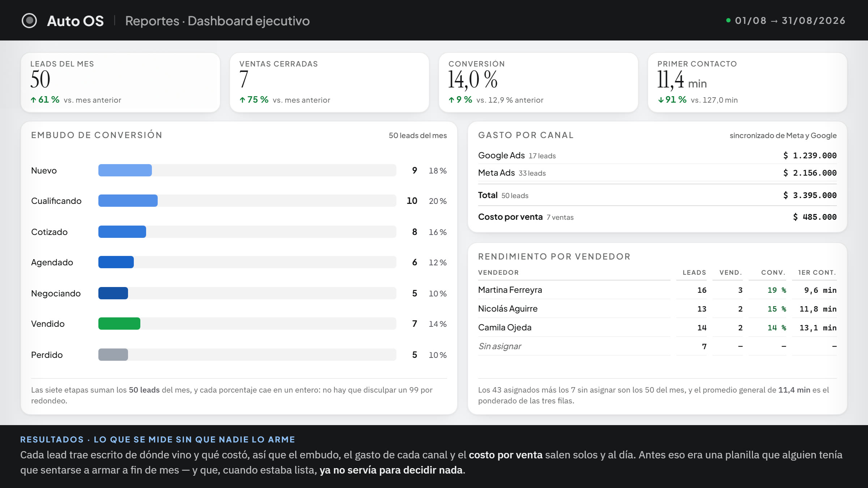Select the Nicolás Aguirre row
This screenshot has width=868, height=488.
tap(657, 309)
